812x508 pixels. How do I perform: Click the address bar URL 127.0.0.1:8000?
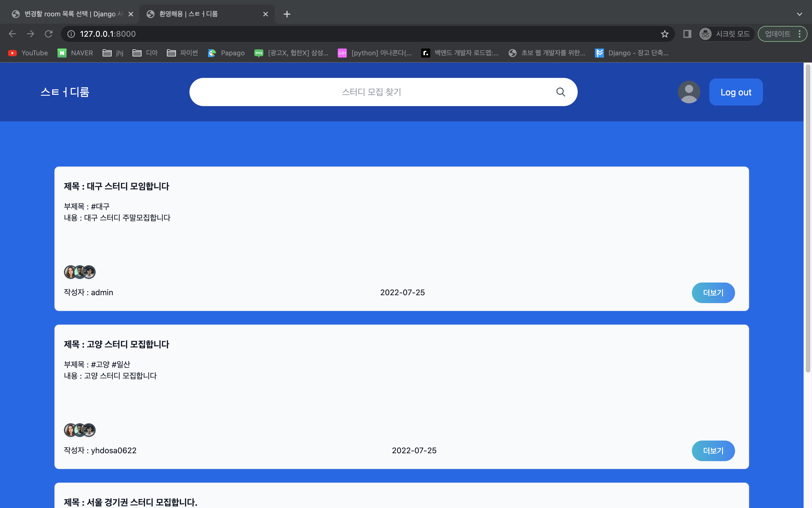pos(108,34)
